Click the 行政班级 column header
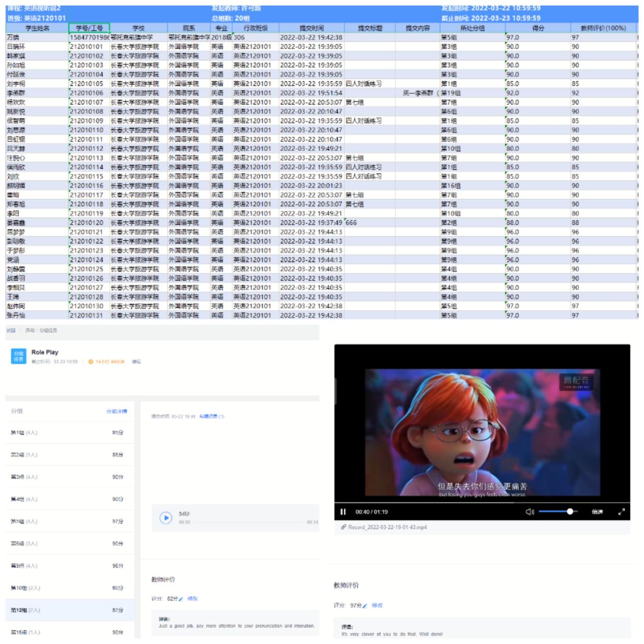Viewport: 644px width, 644px height. [256, 28]
